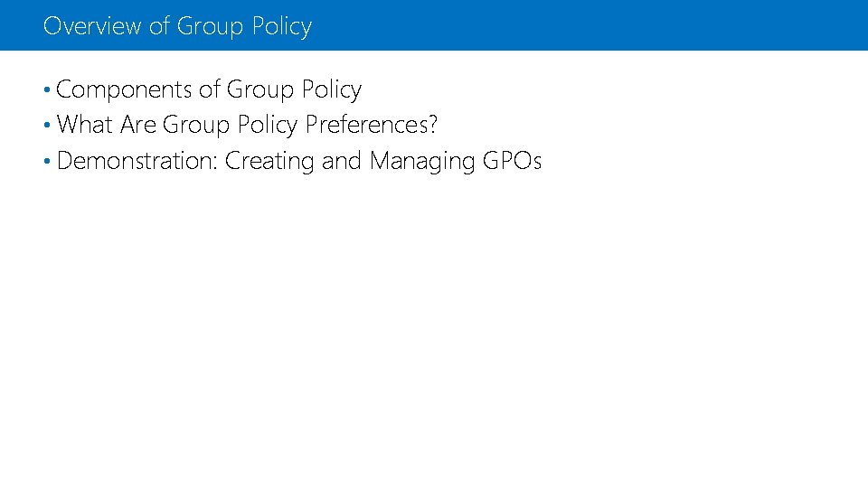Image resolution: width=868 pixels, height=488 pixels.
Task: Select the 'What Are Group Policy Preferences?' line
Action: (x=247, y=125)
